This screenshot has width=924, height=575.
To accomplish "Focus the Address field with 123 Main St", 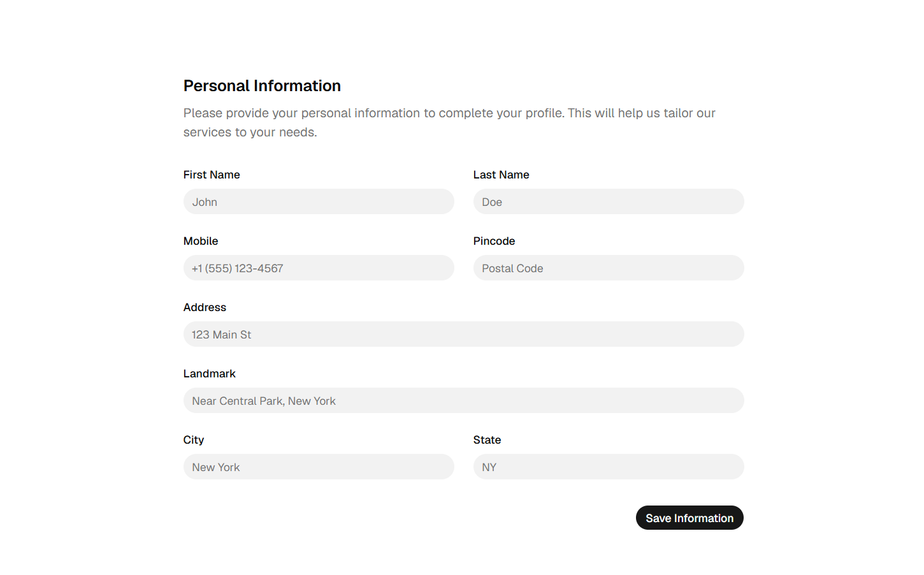I will click(x=464, y=334).
